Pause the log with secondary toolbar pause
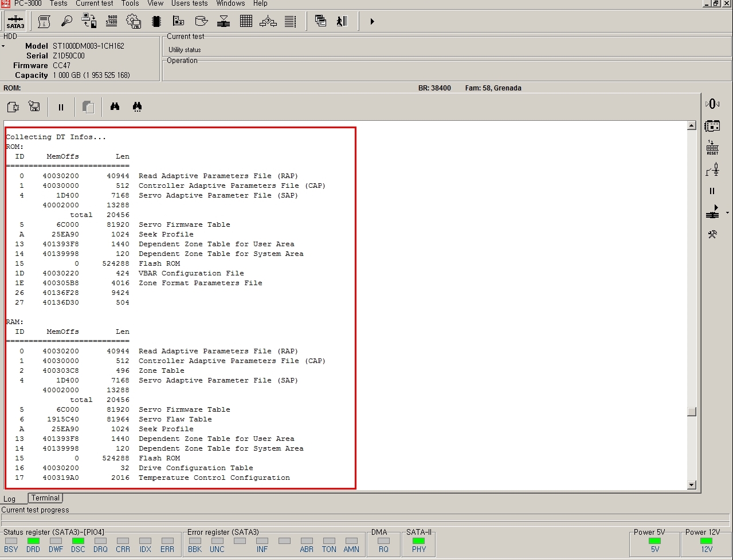This screenshot has width=733, height=560. tap(61, 107)
